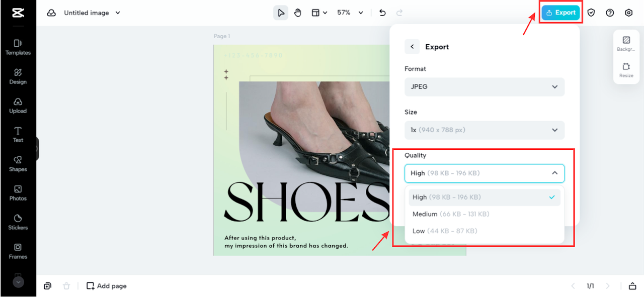Open the Stickers panel
Viewport: 644px width, 299px height.
coord(18,222)
